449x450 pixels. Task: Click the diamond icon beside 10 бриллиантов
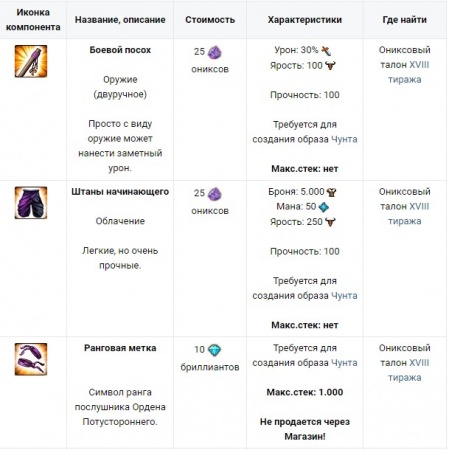(x=214, y=350)
